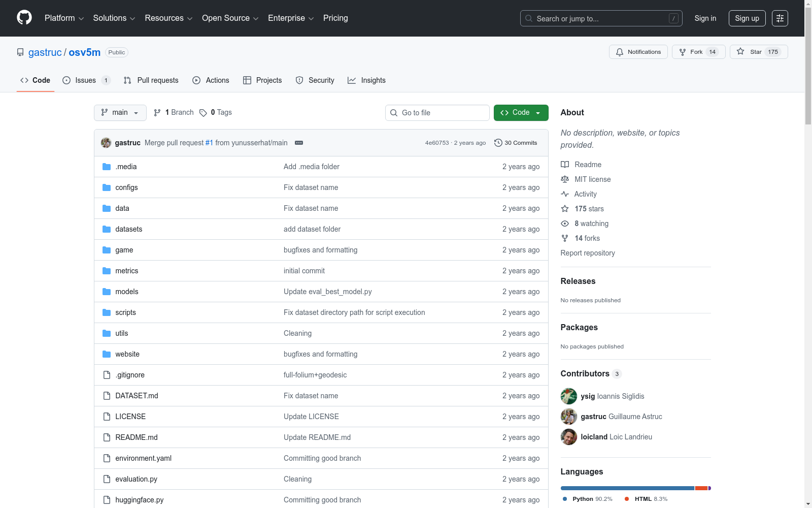
Task: Click the datasets folder icon
Action: pos(107,229)
